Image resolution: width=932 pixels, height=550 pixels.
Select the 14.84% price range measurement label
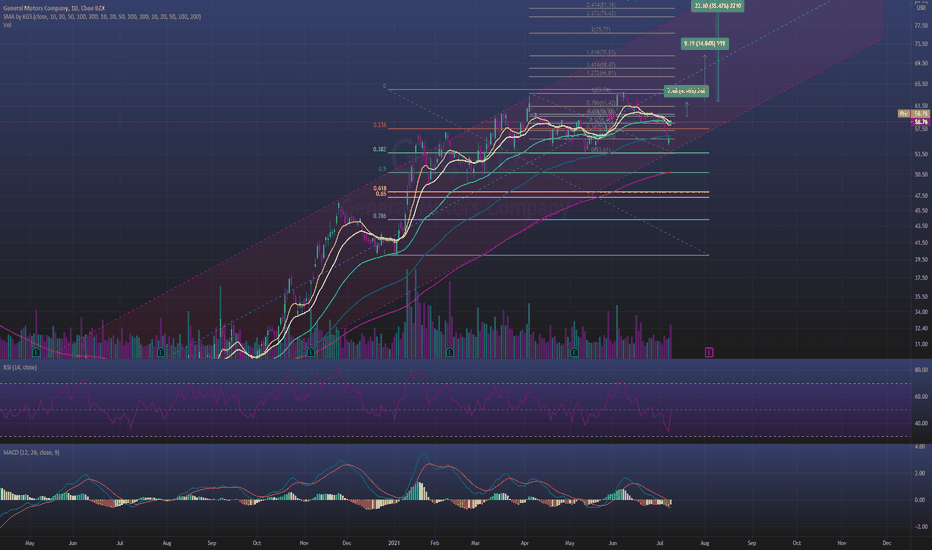704,43
